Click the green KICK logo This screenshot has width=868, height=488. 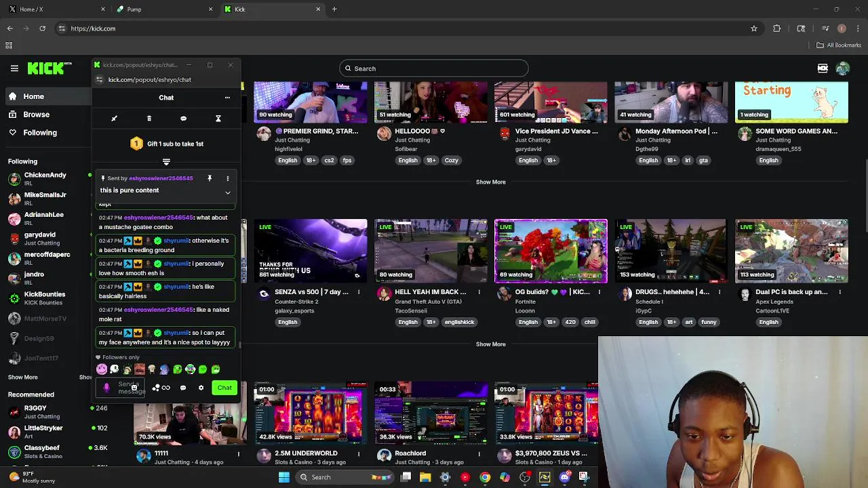tap(50, 68)
